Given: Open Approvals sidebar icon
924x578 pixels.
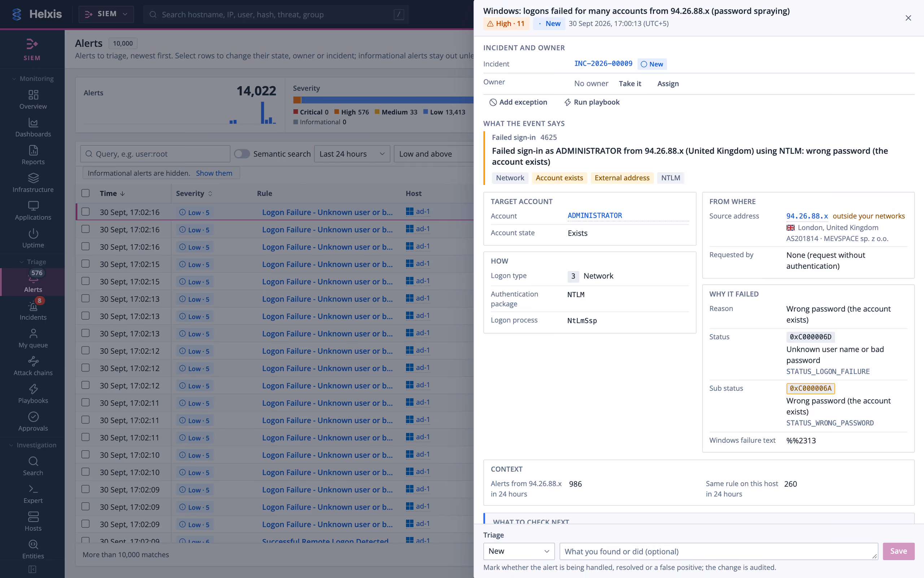Looking at the screenshot, I should tap(33, 422).
